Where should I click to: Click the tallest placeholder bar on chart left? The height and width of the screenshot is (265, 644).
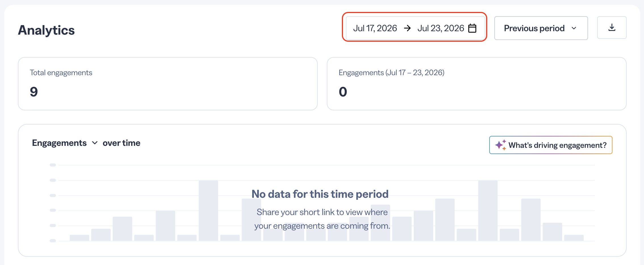pyautogui.click(x=208, y=211)
